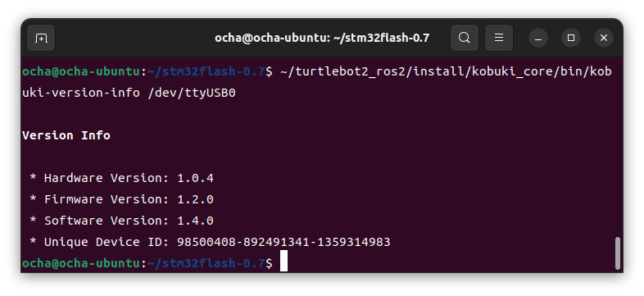Click blue ~/stm32flash-0.7 path in the bottom prompt

[x=206, y=263]
